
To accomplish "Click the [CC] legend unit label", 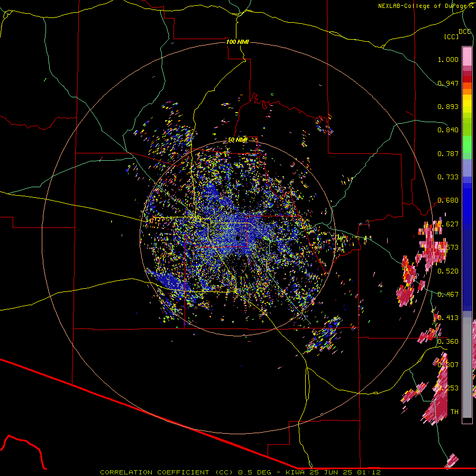I will 451,36.
